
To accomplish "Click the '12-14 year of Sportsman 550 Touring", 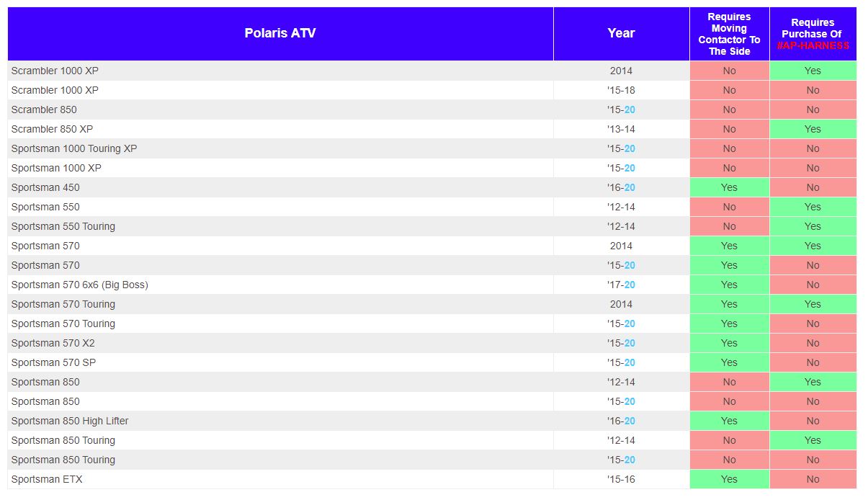I will 621,226.
